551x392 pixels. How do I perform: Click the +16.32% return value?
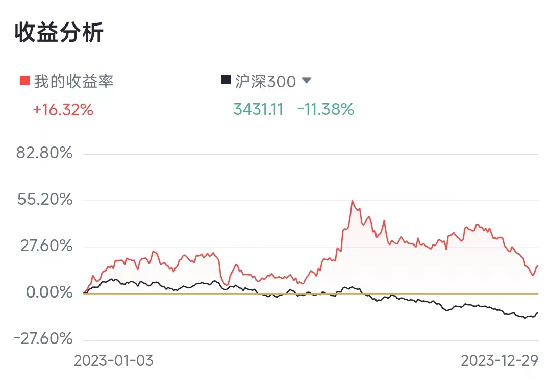(x=63, y=109)
